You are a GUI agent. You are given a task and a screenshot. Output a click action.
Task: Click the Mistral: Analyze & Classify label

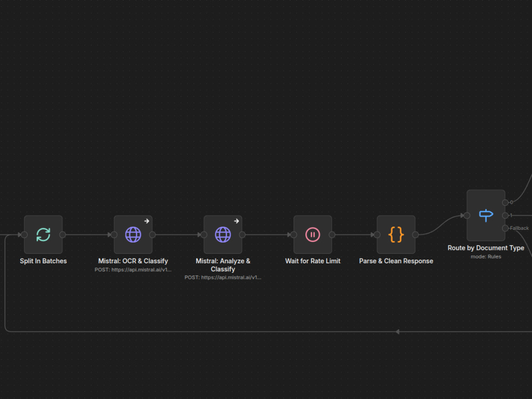223,265
